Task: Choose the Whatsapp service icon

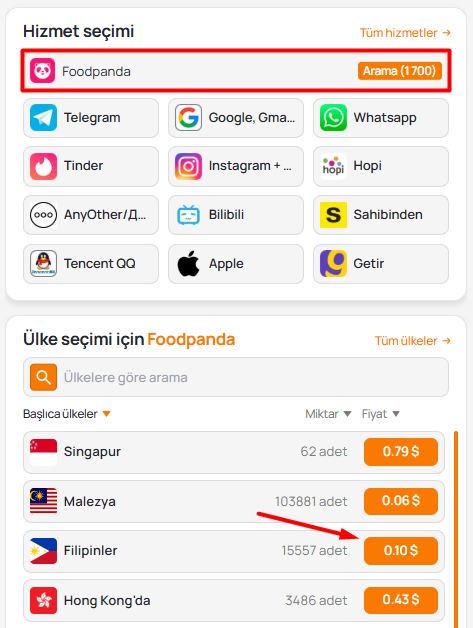Action: (x=333, y=118)
